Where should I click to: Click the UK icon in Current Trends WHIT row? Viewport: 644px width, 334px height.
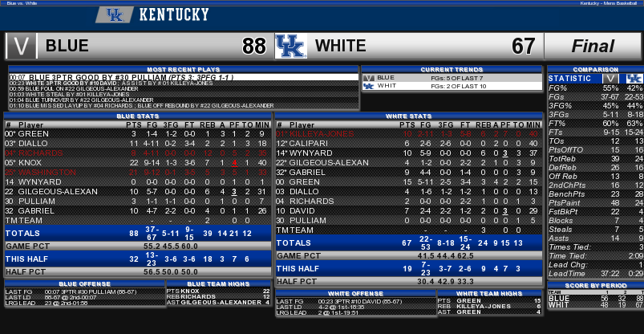tap(369, 86)
